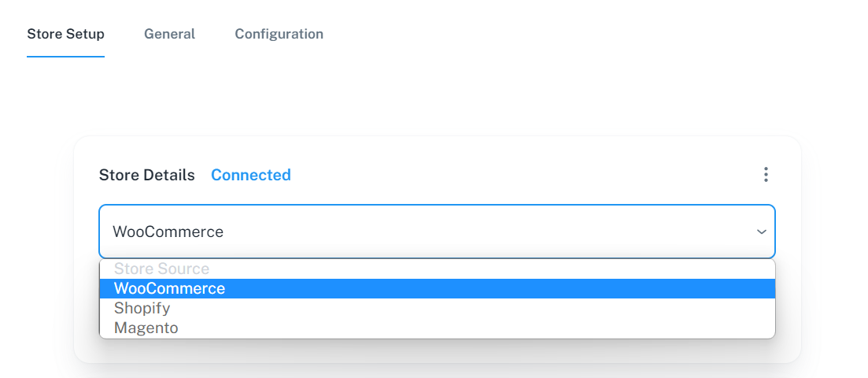Open the Configuration tab
The image size is (868, 378).
pos(279,34)
